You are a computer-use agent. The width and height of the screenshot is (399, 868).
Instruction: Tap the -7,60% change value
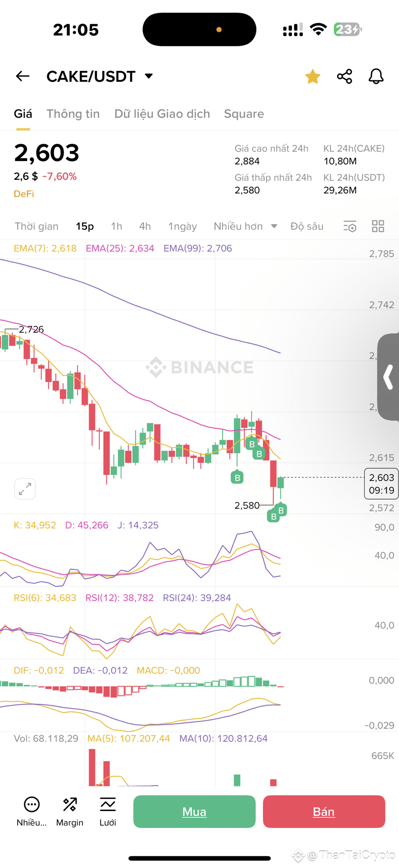coord(59,176)
